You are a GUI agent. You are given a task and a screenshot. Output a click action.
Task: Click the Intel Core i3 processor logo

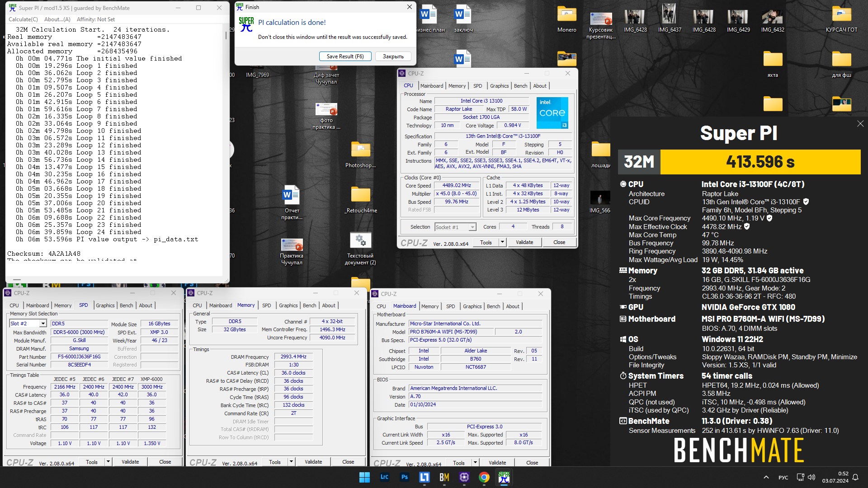coord(552,113)
